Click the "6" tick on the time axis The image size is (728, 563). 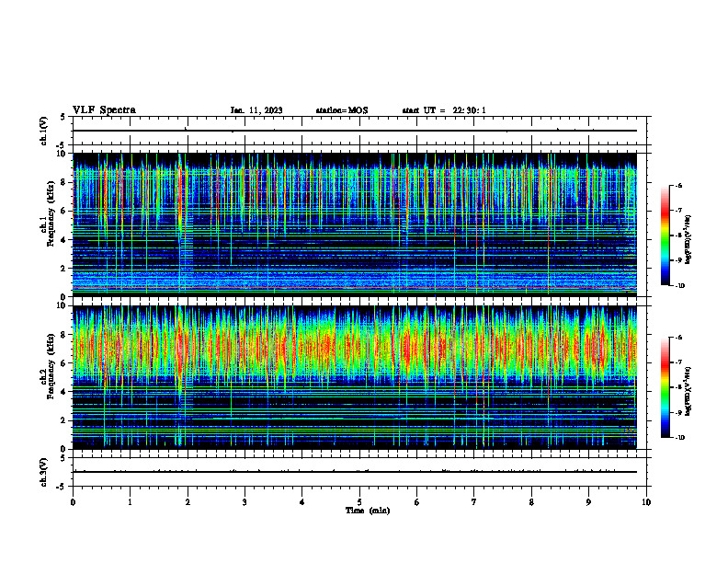[x=417, y=502]
